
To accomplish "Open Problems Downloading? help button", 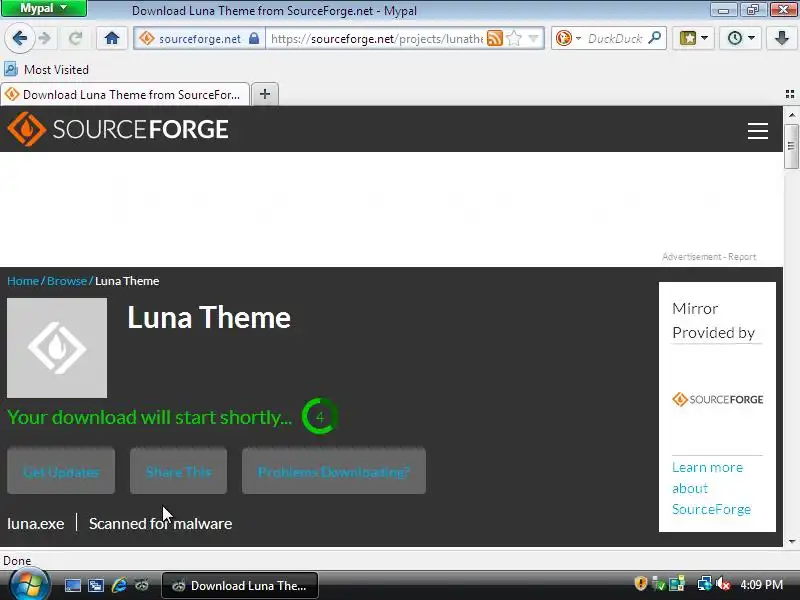I will pyautogui.click(x=334, y=471).
